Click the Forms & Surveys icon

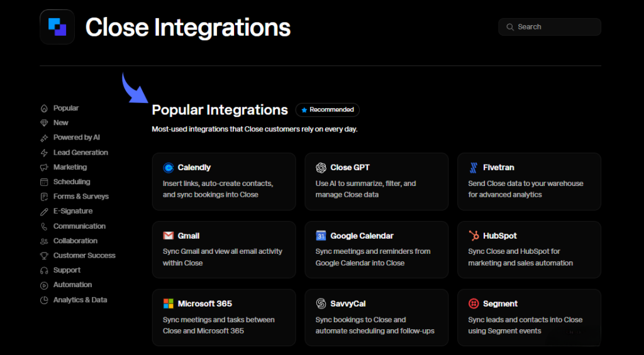[x=44, y=197]
